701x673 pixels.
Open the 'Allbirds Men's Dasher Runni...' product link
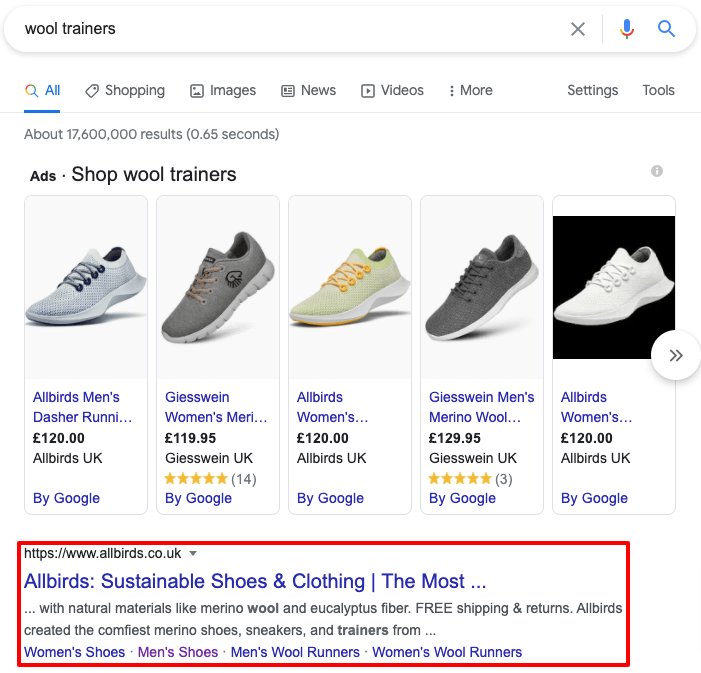82,407
